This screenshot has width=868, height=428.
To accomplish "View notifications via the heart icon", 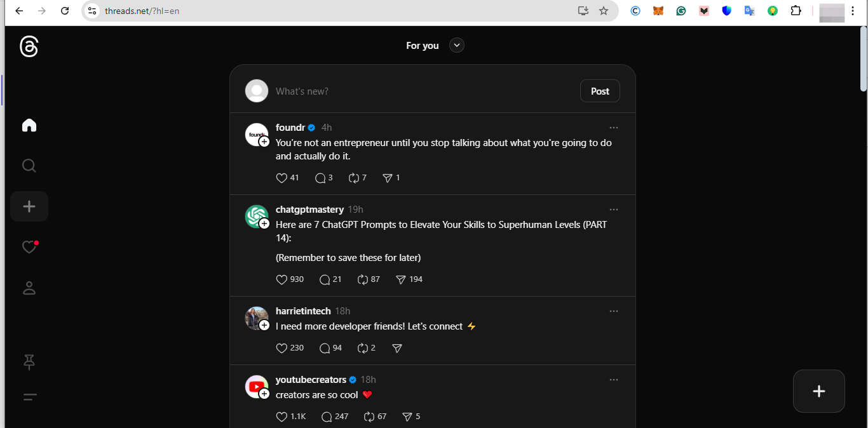I will click(x=29, y=247).
